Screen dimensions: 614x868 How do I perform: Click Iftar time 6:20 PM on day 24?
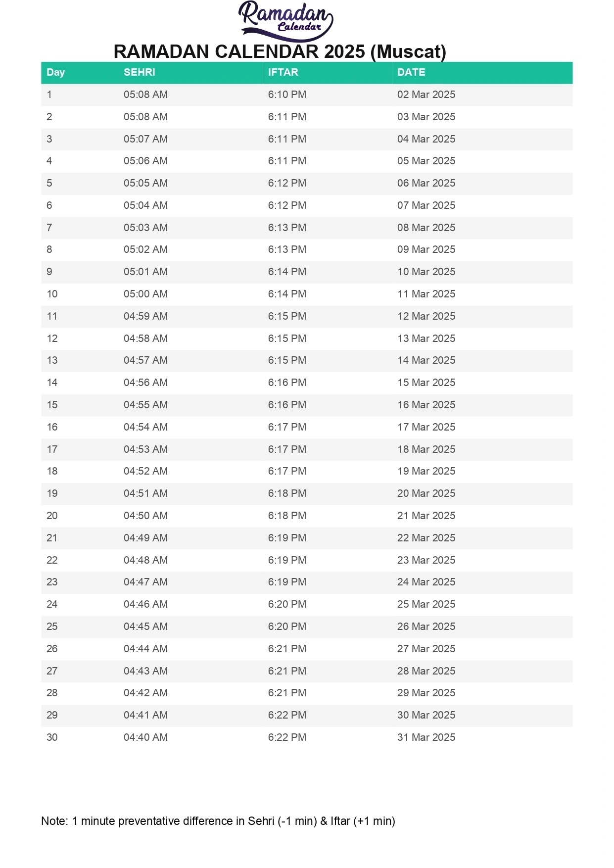coord(287,604)
